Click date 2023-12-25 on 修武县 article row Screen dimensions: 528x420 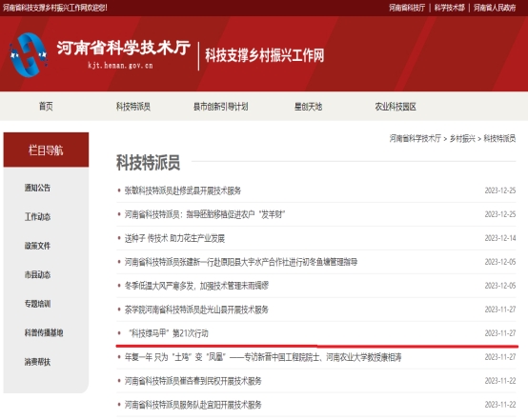point(500,190)
